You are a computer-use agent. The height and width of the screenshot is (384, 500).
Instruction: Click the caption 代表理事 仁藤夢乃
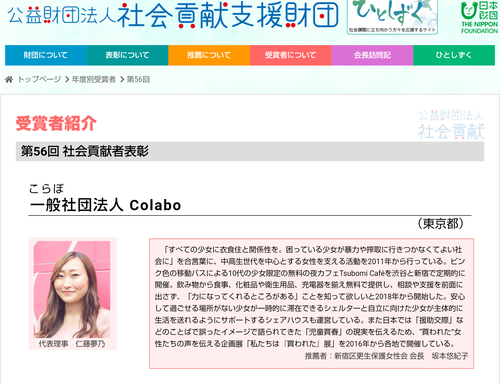(x=72, y=344)
